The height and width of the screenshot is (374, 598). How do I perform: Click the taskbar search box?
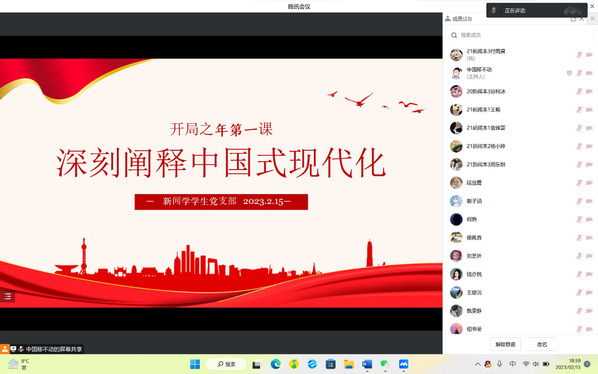(227, 364)
